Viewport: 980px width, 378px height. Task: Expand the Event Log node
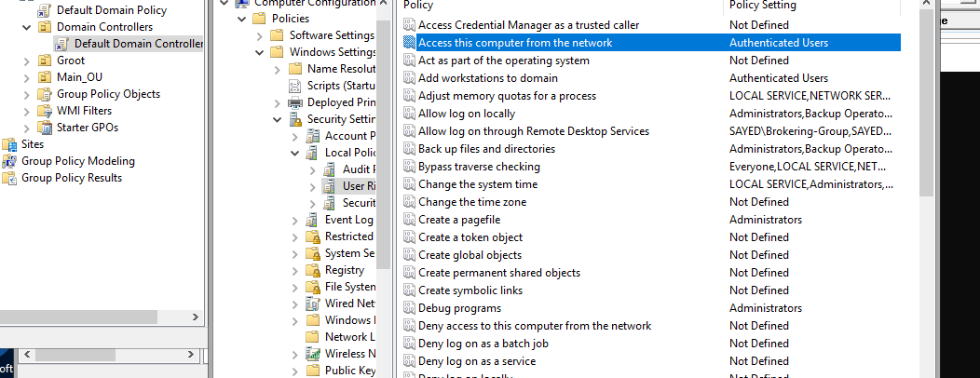pos(295,220)
